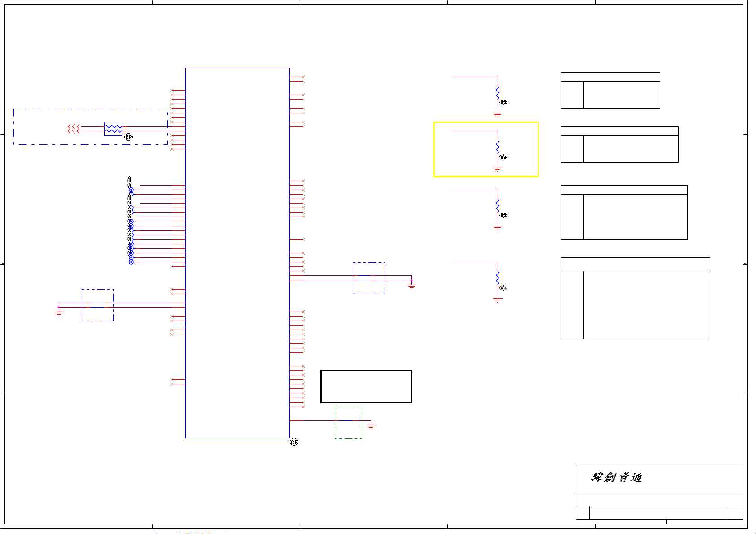Select the green dashed outline box
The height and width of the screenshot is (534, 756).
(x=348, y=423)
